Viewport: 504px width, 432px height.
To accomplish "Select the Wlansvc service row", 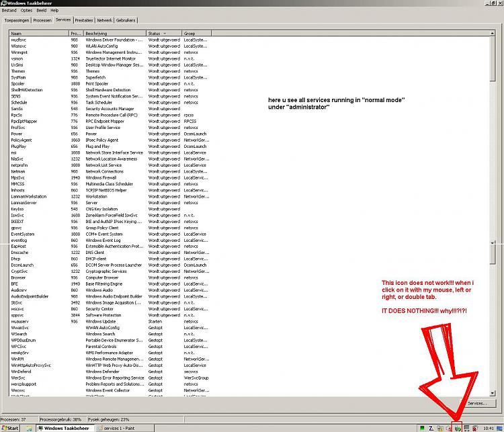I will pos(110,46).
